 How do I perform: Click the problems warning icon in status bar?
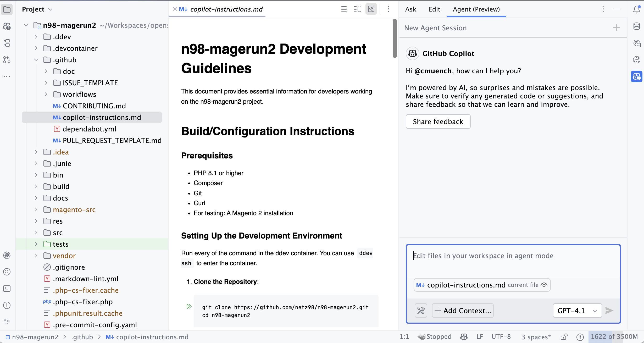(x=580, y=337)
